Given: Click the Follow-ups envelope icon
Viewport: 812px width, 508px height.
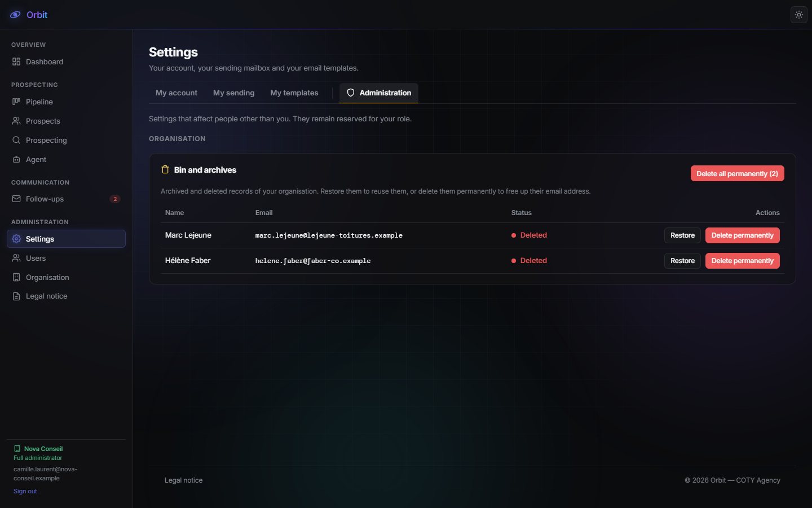Looking at the screenshot, I should (x=16, y=199).
